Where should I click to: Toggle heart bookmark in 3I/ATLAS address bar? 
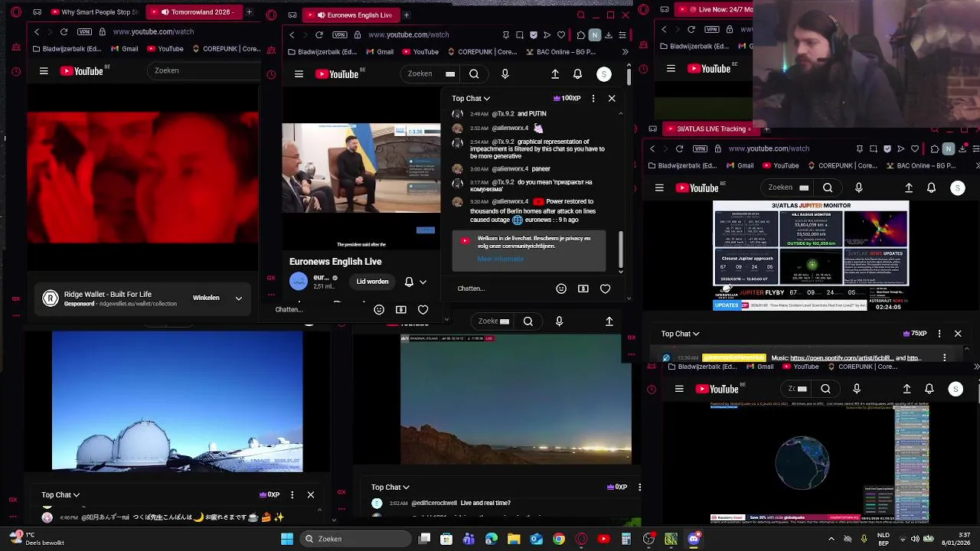[x=916, y=148]
